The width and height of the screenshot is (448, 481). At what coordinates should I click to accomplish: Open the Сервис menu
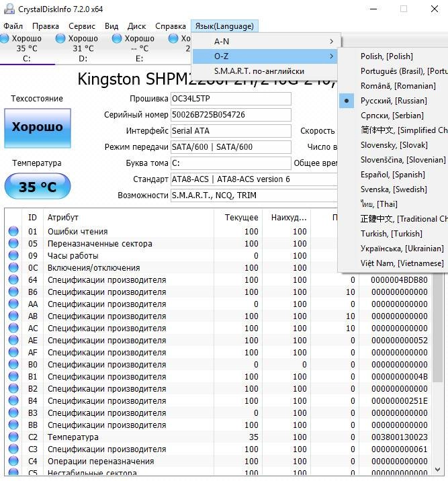pos(82,26)
